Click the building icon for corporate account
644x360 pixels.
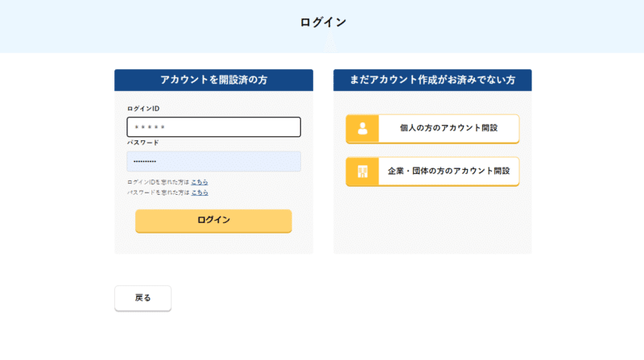tap(362, 172)
